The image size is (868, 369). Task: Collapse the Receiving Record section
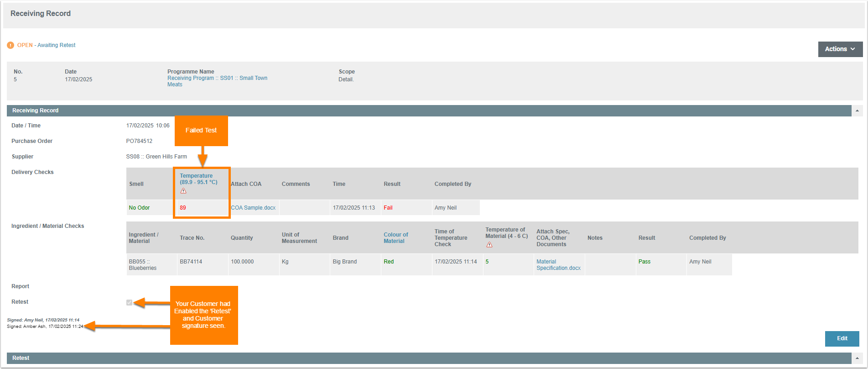tap(857, 111)
